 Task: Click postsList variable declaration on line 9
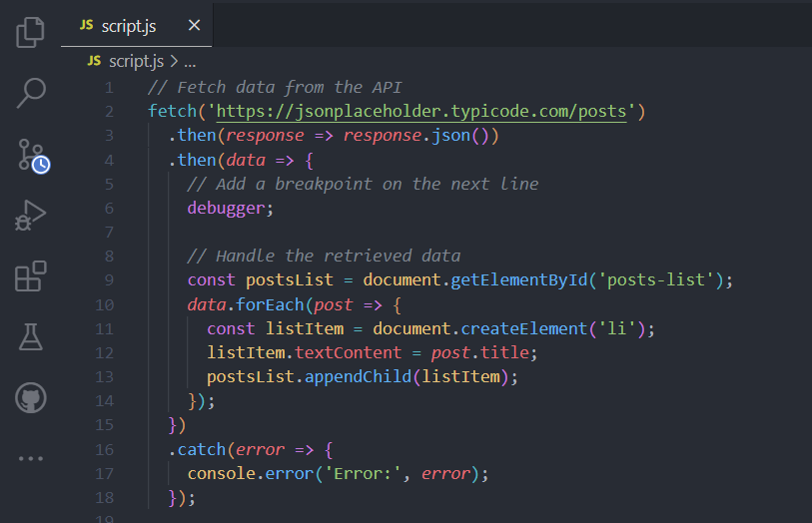coord(290,279)
